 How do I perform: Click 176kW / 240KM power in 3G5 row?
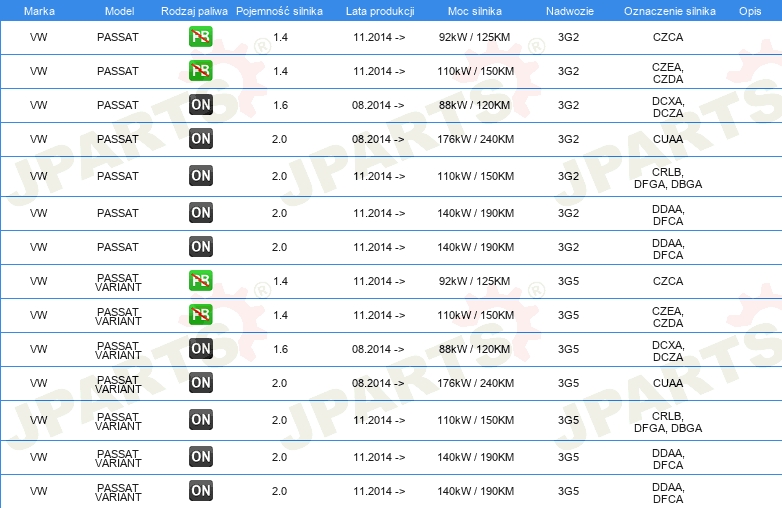click(x=475, y=383)
